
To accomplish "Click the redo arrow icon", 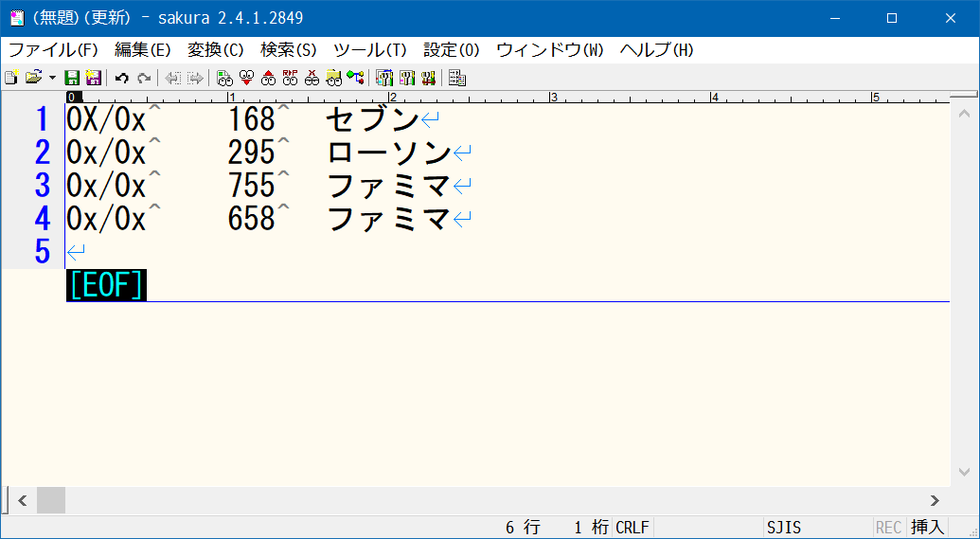I will 144,78.
